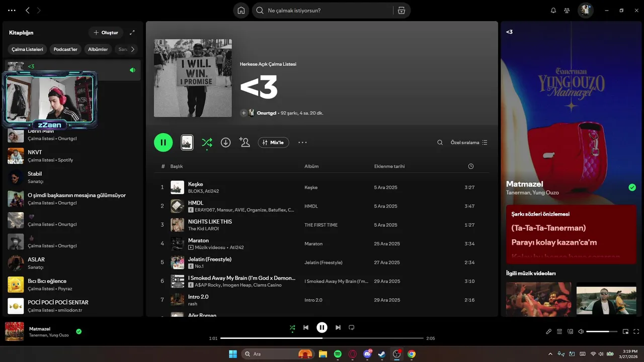Open the three-dot app menu
Image resolution: width=644 pixels, height=362 pixels.
pyautogui.click(x=12, y=11)
